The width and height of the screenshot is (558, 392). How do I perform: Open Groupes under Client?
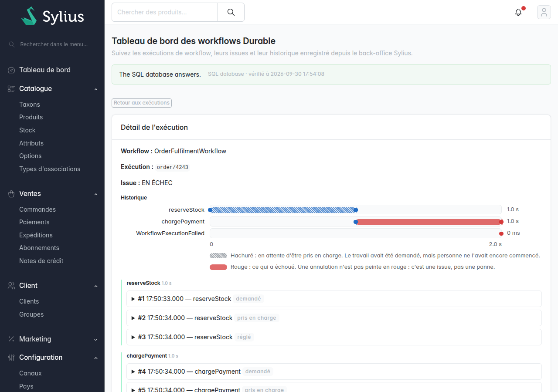(31, 314)
